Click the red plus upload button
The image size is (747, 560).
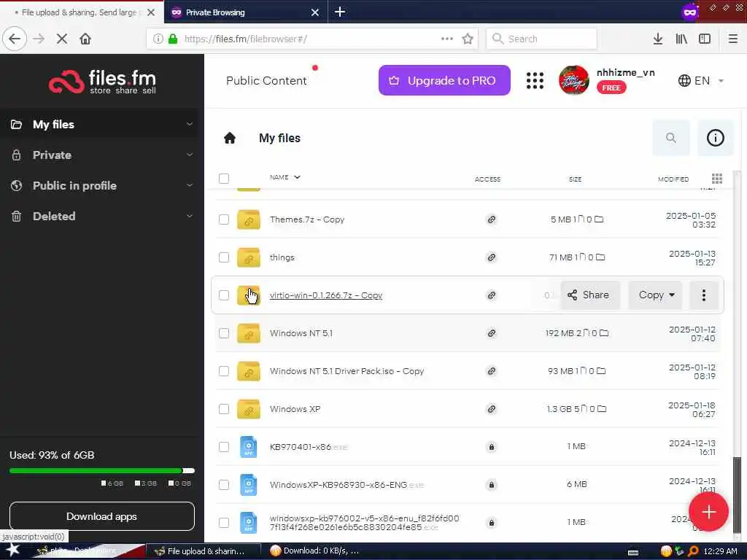click(x=708, y=512)
